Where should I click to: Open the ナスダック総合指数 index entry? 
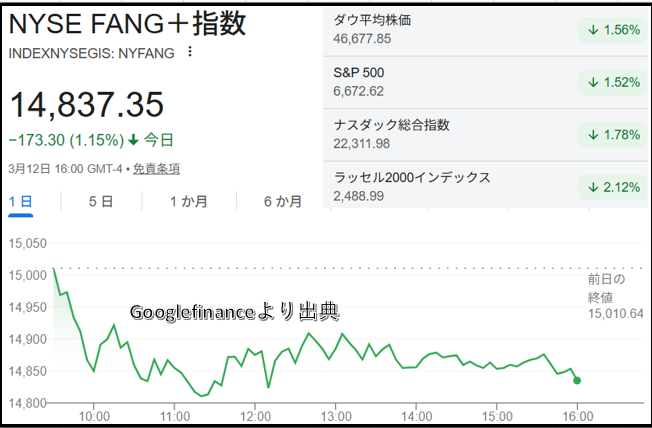point(391,125)
